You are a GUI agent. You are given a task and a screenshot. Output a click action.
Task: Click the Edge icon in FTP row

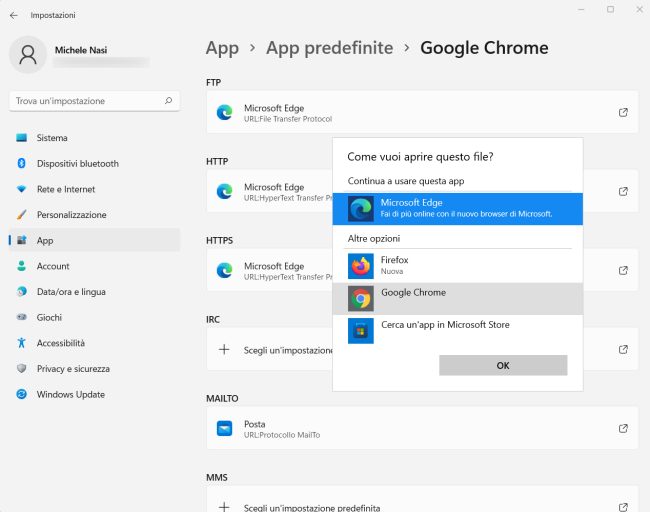point(225,112)
